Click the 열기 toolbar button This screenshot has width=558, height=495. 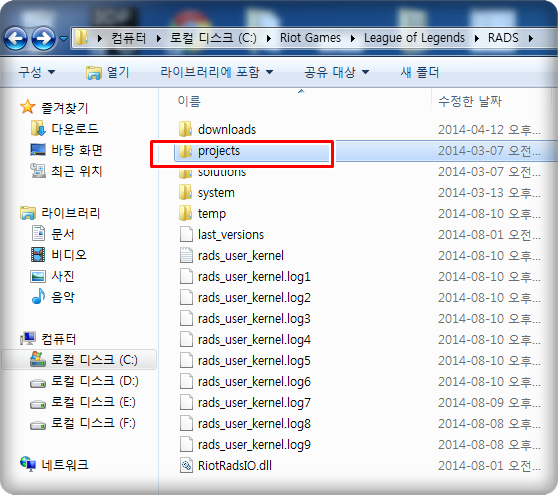pyautogui.click(x=107, y=73)
